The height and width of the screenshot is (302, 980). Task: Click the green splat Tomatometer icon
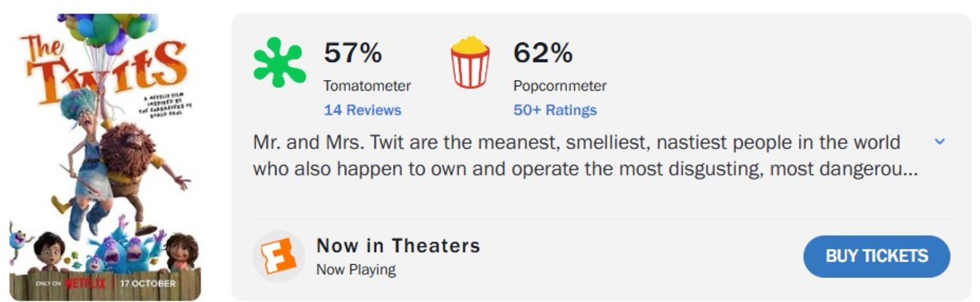279,62
